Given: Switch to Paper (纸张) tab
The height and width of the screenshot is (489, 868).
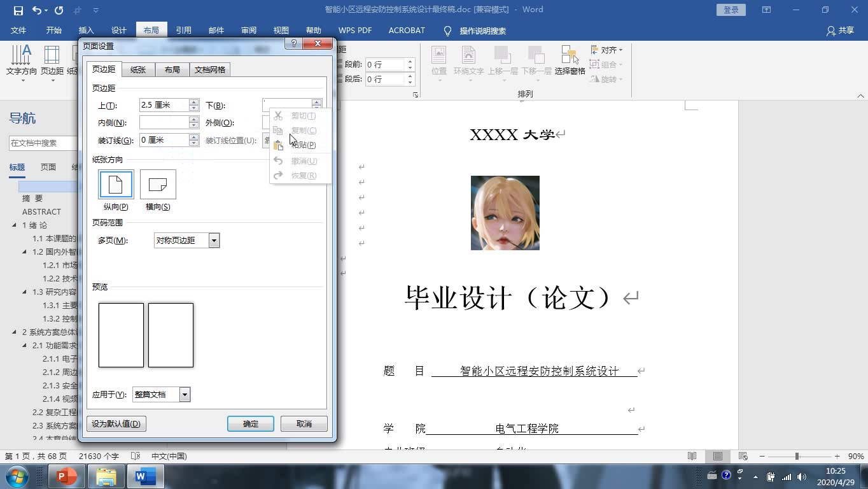Looking at the screenshot, I should (138, 69).
